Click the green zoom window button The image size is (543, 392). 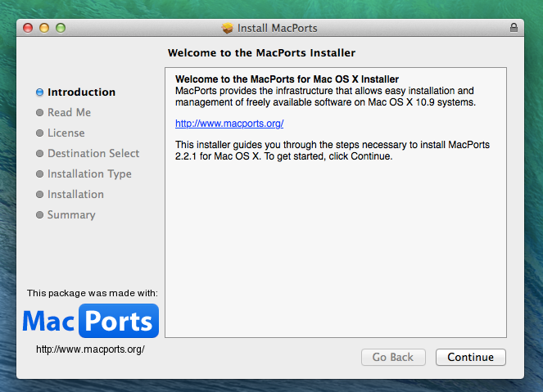(x=61, y=28)
